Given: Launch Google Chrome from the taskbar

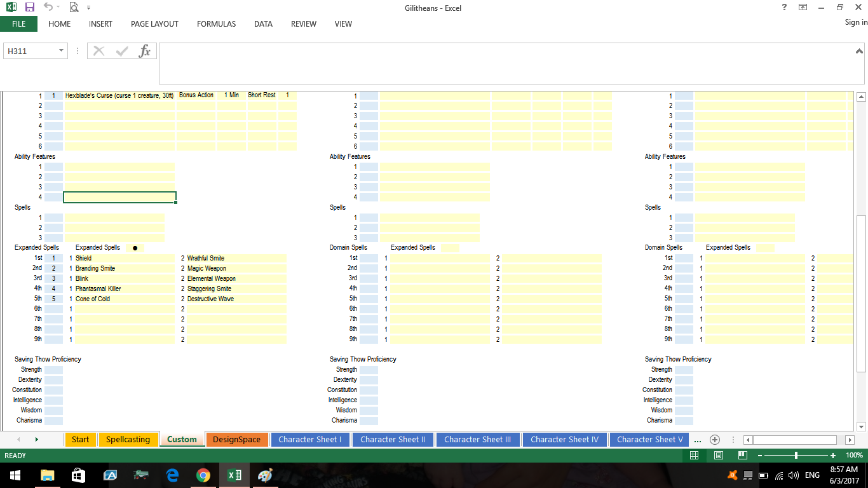Looking at the screenshot, I should [203, 475].
